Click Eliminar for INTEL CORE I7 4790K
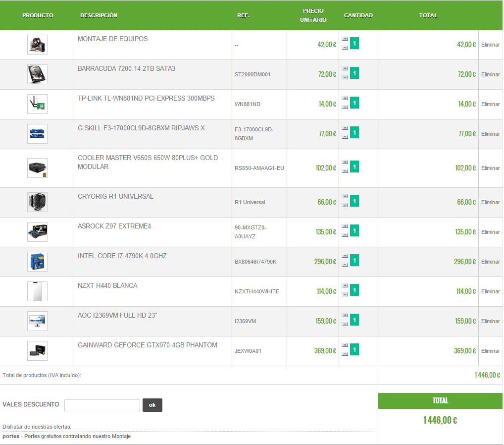Viewport: 504px width, 445px height. click(x=490, y=262)
